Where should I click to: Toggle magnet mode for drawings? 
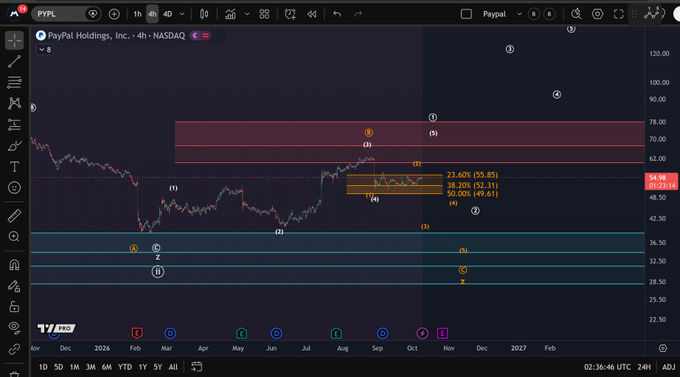click(14, 265)
